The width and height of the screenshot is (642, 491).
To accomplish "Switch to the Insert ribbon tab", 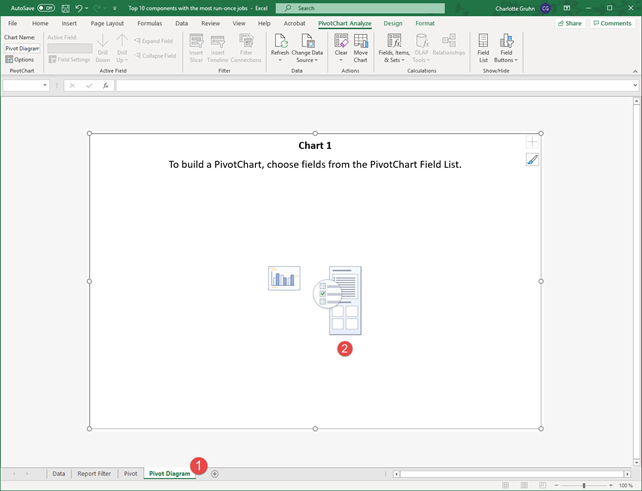I will [69, 23].
